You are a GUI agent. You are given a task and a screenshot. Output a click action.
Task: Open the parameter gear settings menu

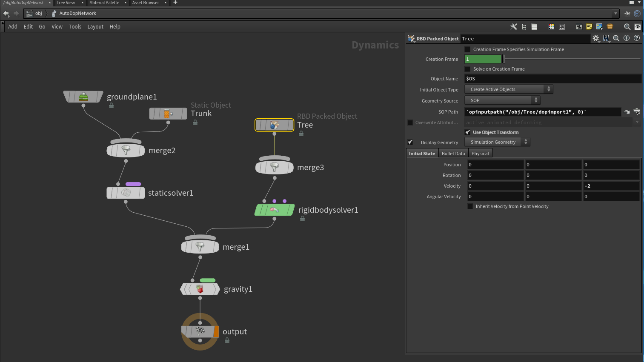click(x=596, y=38)
